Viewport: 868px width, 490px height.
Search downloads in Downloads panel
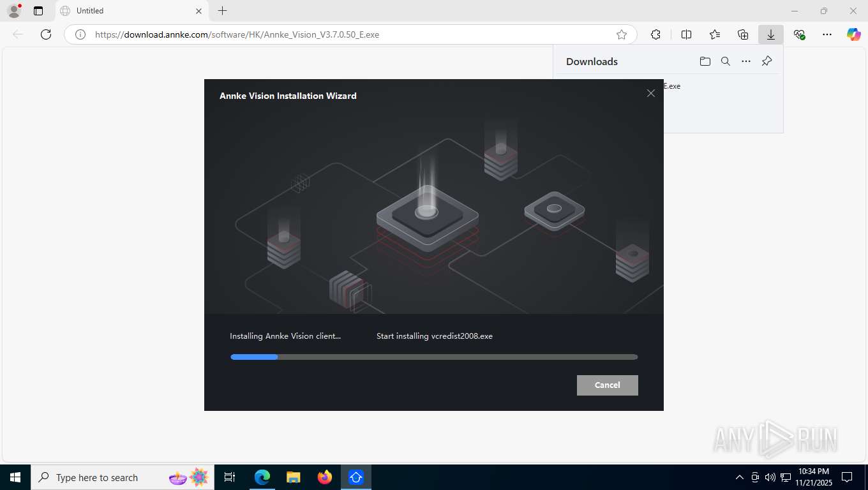coord(726,61)
